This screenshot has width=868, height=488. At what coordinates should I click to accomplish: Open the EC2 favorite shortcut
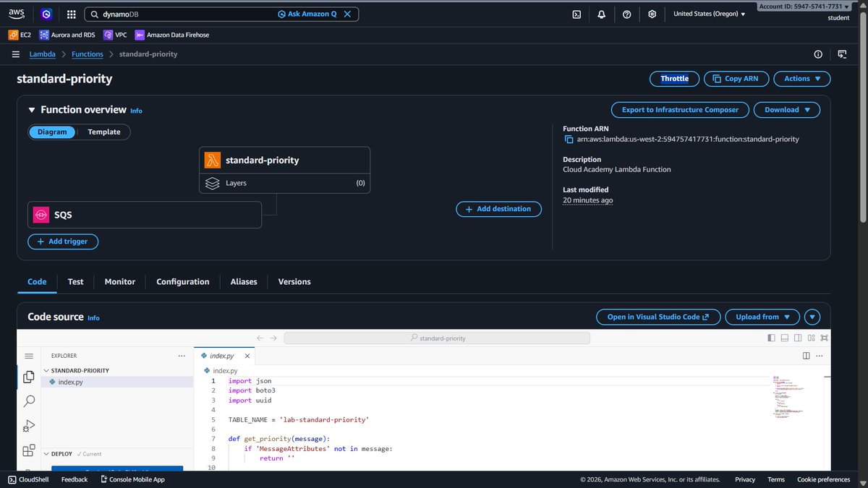(19, 35)
